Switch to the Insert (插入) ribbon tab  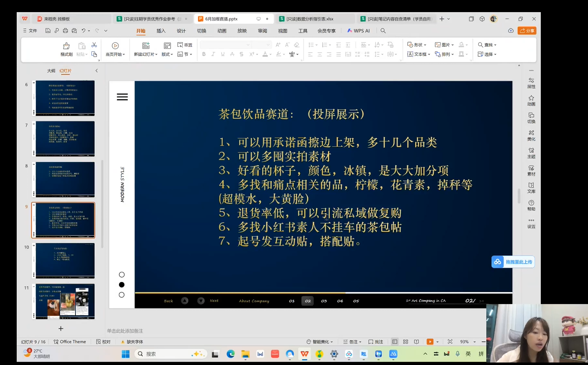(x=161, y=31)
